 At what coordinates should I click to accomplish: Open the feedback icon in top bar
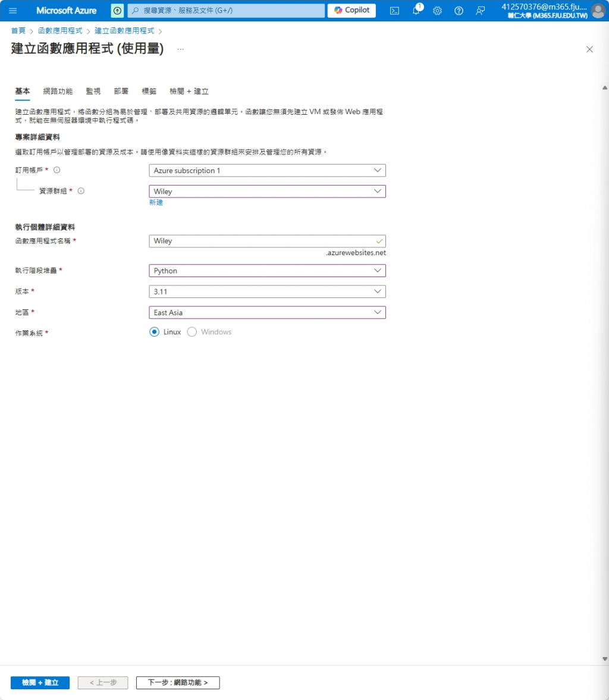(x=480, y=11)
